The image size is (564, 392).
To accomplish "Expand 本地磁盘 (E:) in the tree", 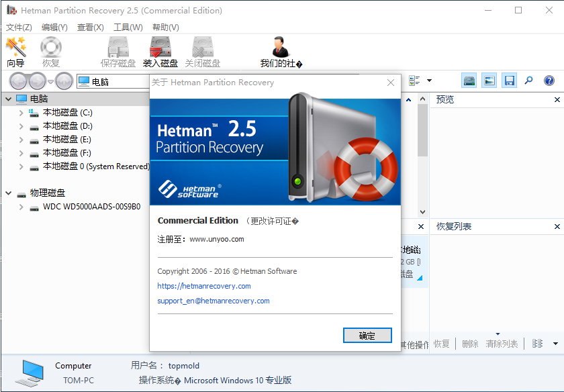I will [21, 140].
